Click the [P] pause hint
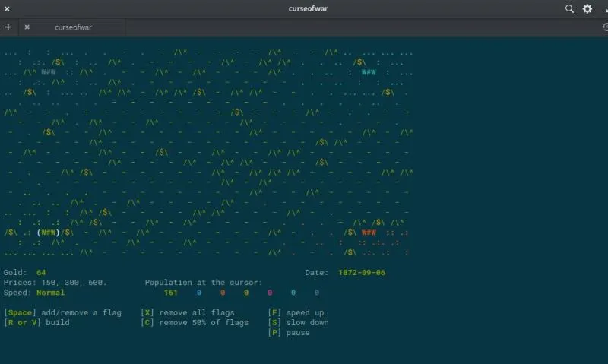 (x=289, y=333)
